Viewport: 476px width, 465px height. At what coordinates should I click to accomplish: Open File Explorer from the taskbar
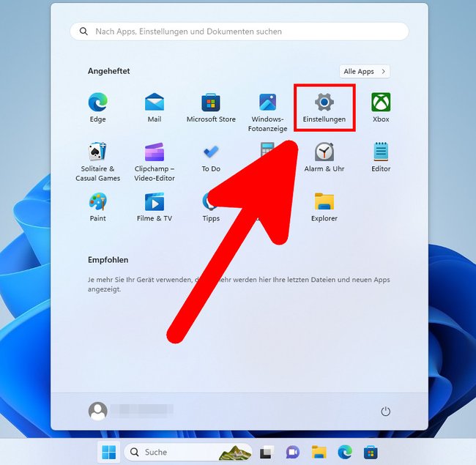click(x=319, y=453)
